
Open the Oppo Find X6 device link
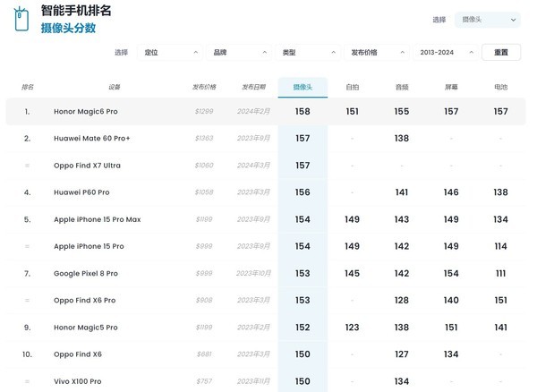[x=78, y=354]
